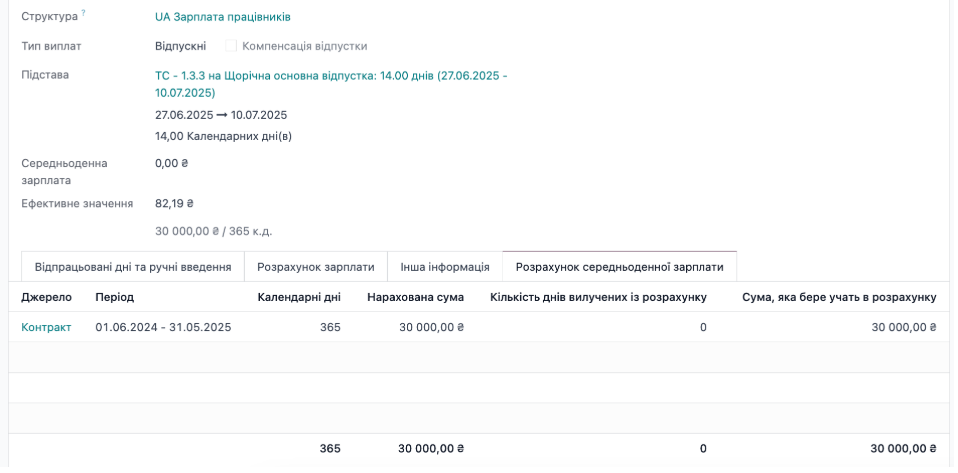This screenshot has width=958, height=473.
Task: Open the UA Зарплата працівників structure link
Action: point(222,17)
